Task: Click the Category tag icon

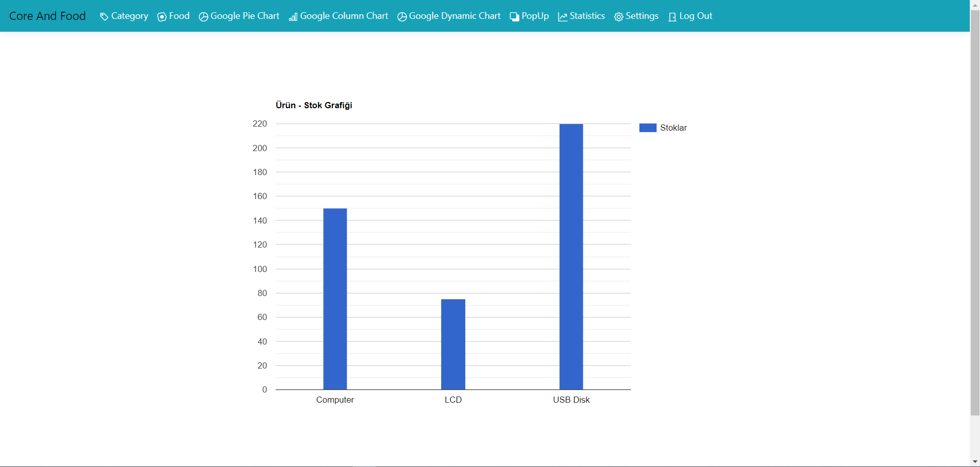Action: (x=104, y=16)
